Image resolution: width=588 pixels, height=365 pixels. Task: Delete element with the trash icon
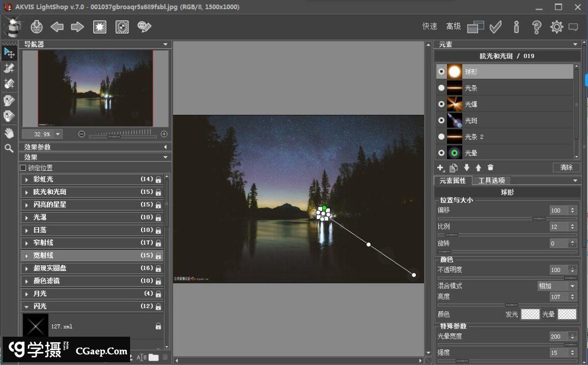pos(491,168)
